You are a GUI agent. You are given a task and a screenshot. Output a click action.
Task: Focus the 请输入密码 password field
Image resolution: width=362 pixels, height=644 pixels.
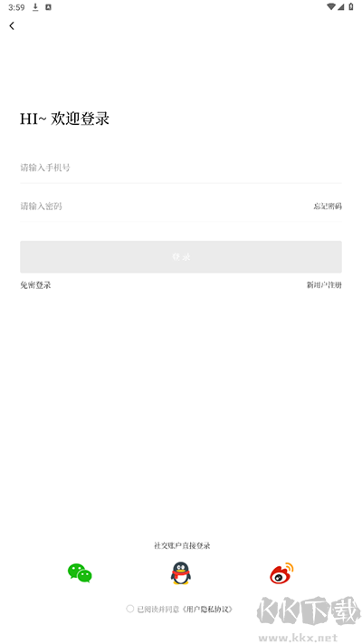(164, 207)
